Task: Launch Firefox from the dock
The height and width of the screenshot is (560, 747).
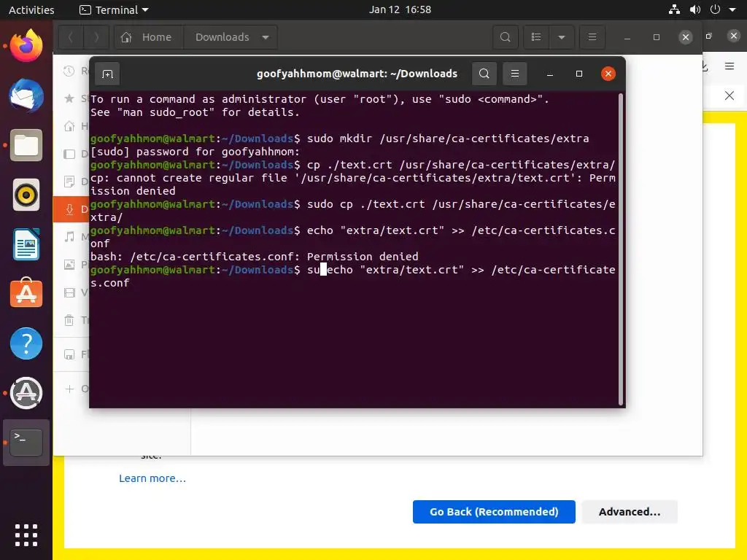Action: (26, 46)
